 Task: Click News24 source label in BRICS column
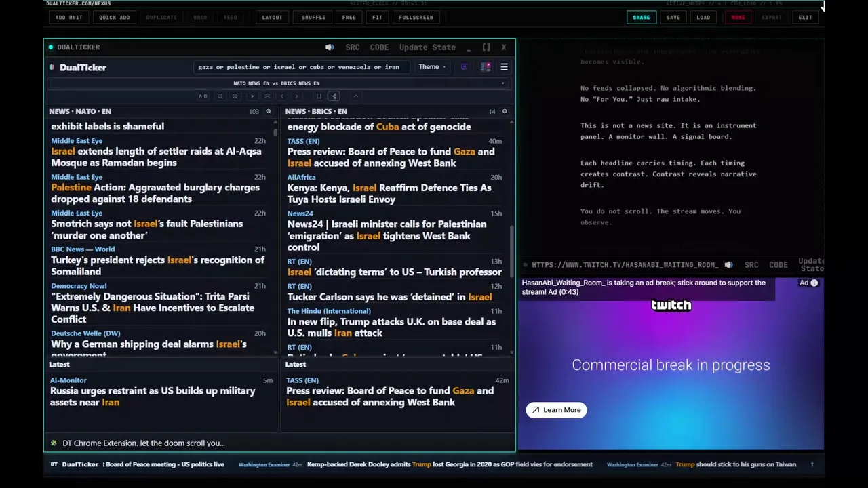(300, 213)
